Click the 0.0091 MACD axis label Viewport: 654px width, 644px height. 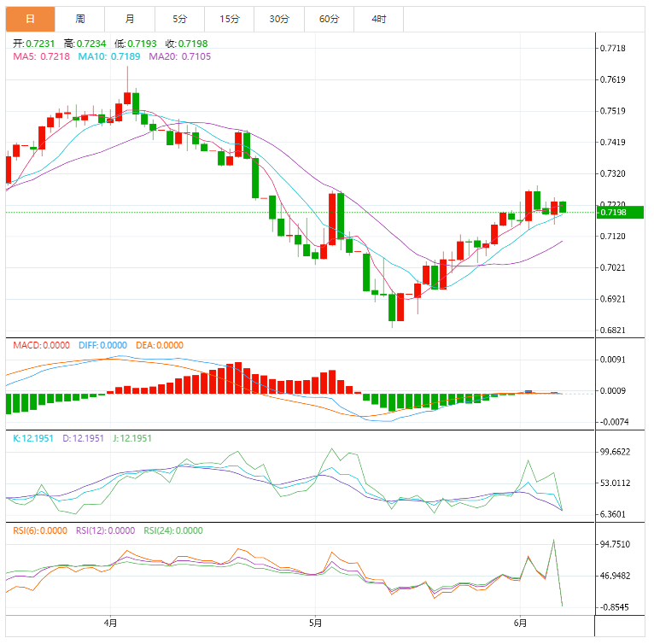[612, 360]
